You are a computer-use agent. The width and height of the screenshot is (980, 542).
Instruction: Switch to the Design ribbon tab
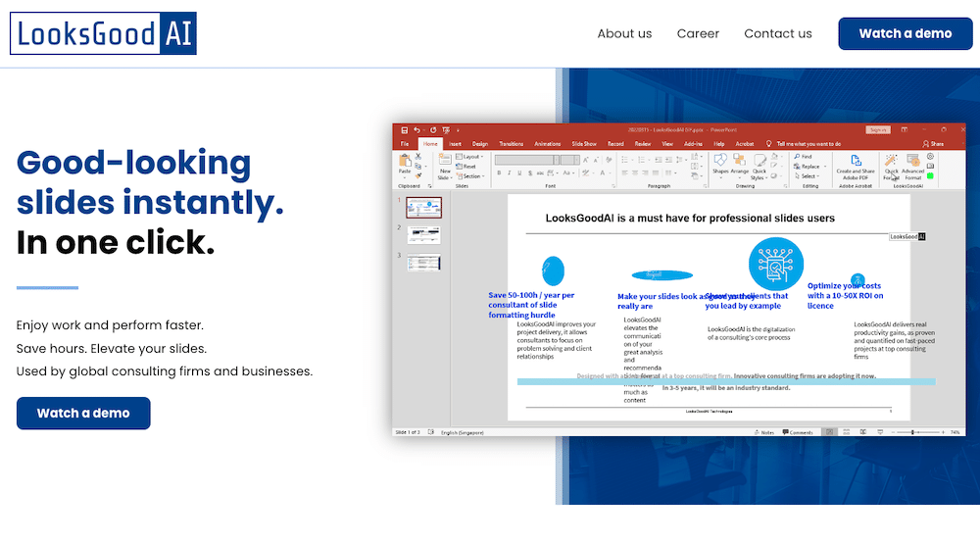point(480,144)
